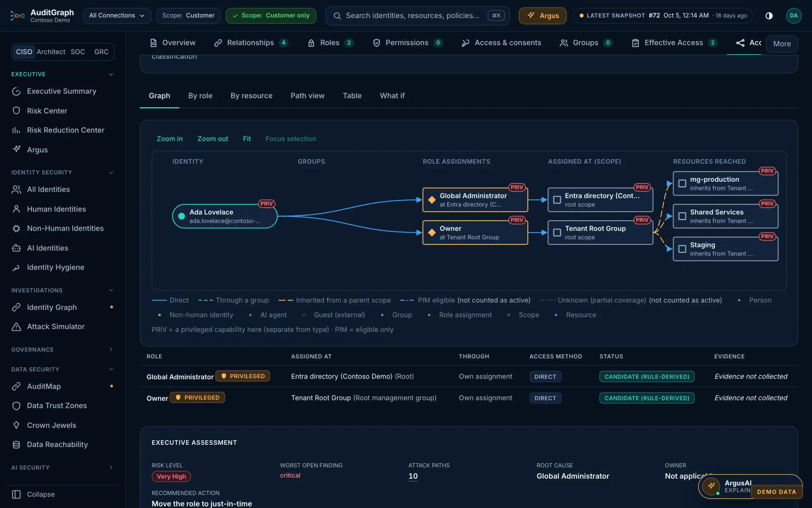Collapse the Executive sidebar section
This screenshot has height=508, width=812.
click(x=111, y=74)
